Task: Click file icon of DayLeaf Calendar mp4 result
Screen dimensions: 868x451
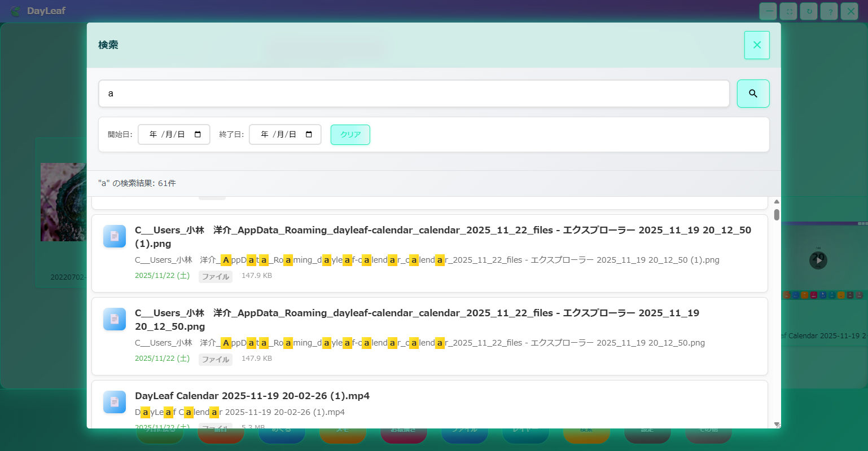Action: (x=115, y=402)
